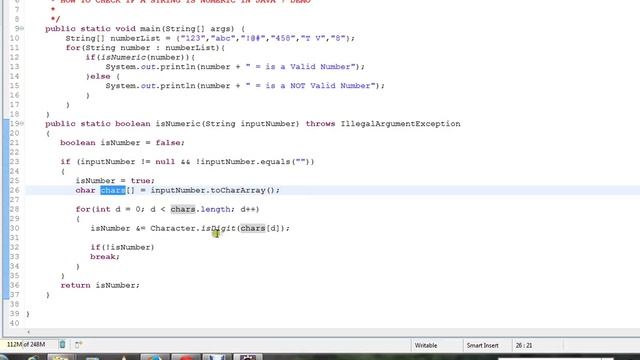This screenshot has width=640, height=360.
Task: Click the 'is a NOT Valid Number' string
Action: tap(311, 86)
